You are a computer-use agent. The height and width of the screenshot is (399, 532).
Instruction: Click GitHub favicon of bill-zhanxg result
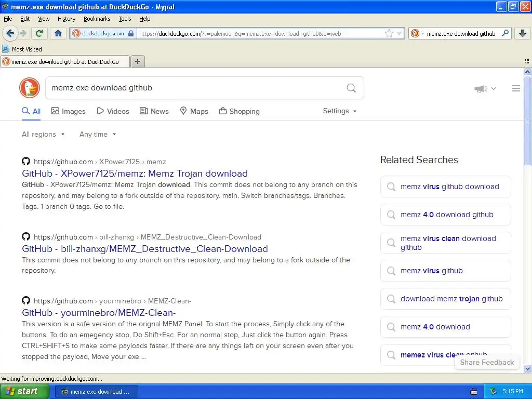(26, 236)
